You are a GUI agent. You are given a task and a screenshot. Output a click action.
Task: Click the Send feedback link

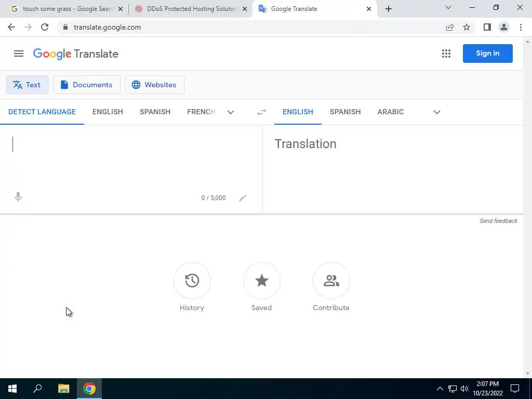(x=498, y=221)
